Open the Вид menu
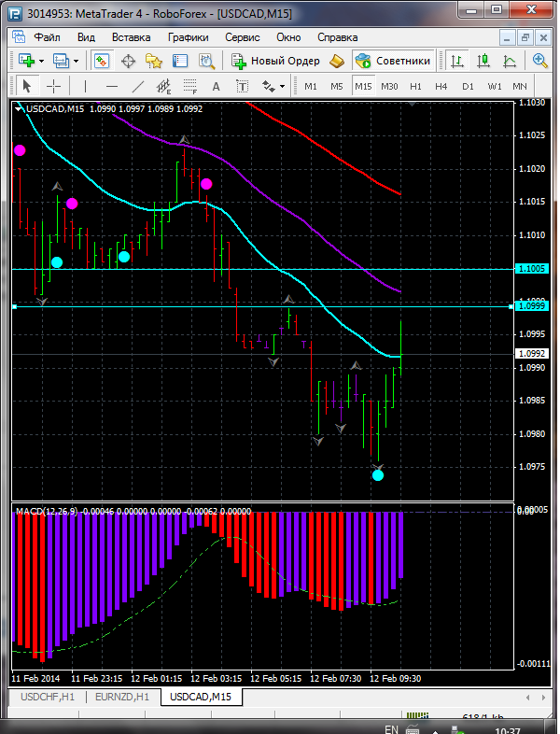The image size is (560, 734). [86, 37]
